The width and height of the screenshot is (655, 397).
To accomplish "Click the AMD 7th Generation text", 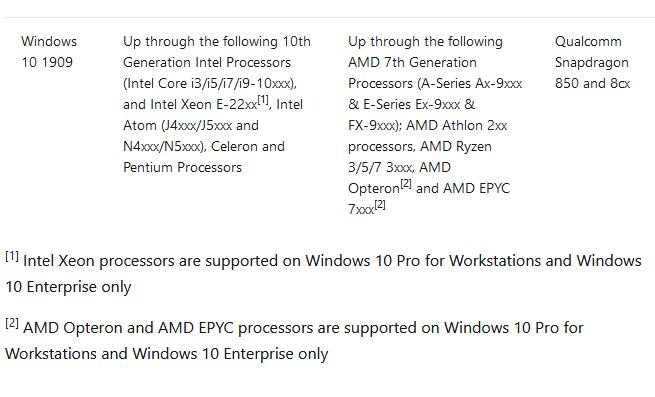I will [412, 63].
